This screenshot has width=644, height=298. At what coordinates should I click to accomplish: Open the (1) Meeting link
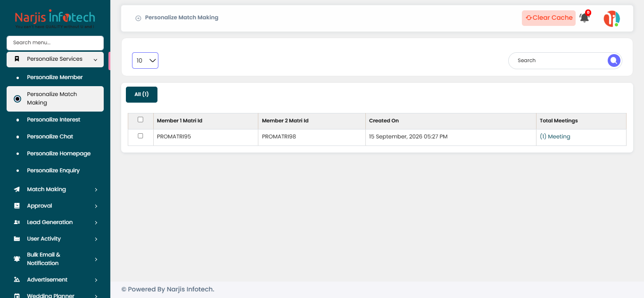tap(555, 137)
